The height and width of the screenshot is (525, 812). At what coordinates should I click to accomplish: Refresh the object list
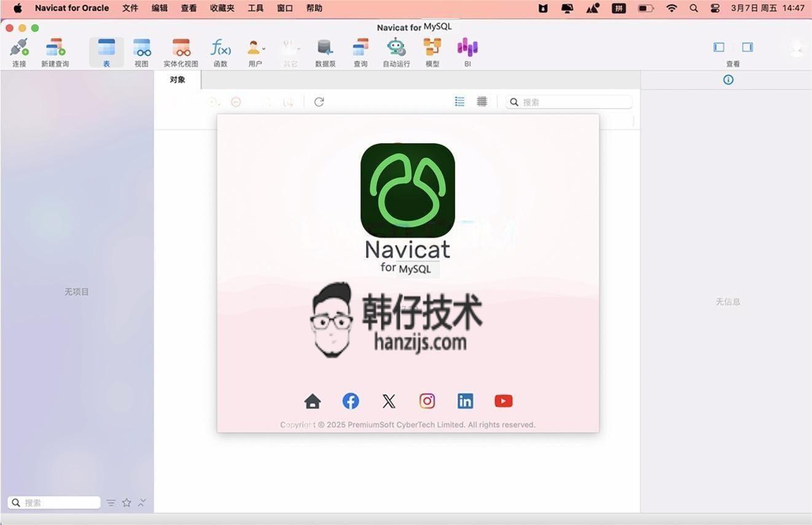click(x=319, y=102)
